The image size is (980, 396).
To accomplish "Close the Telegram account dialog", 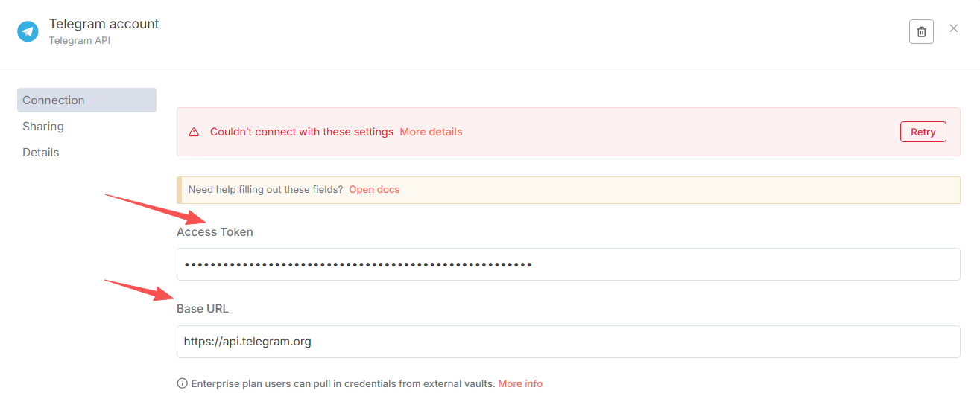I will tap(954, 28).
